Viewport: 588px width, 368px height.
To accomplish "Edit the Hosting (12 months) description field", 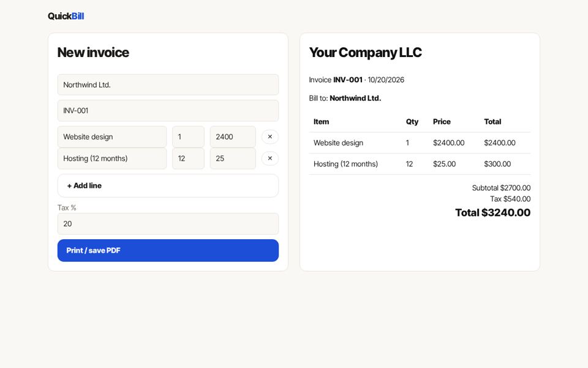I will (111, 158).
